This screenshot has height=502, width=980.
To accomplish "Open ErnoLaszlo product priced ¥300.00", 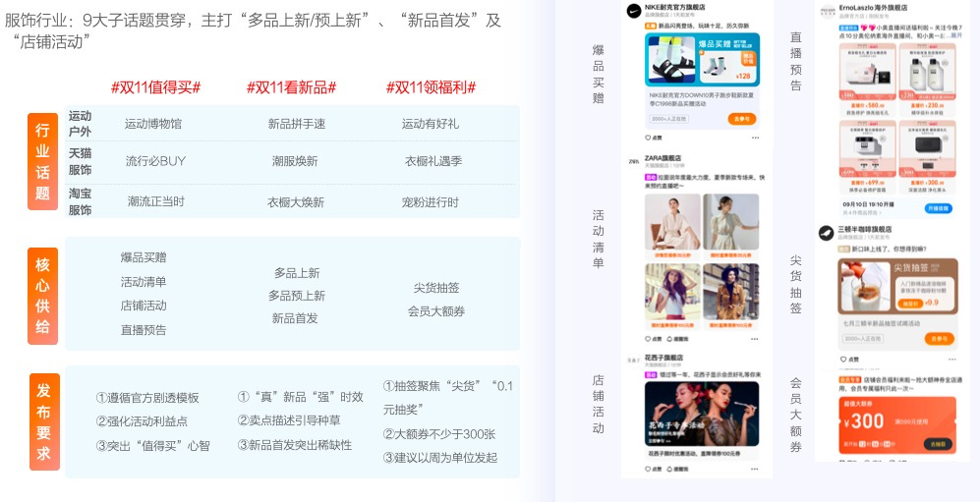I will pos(927,157).
